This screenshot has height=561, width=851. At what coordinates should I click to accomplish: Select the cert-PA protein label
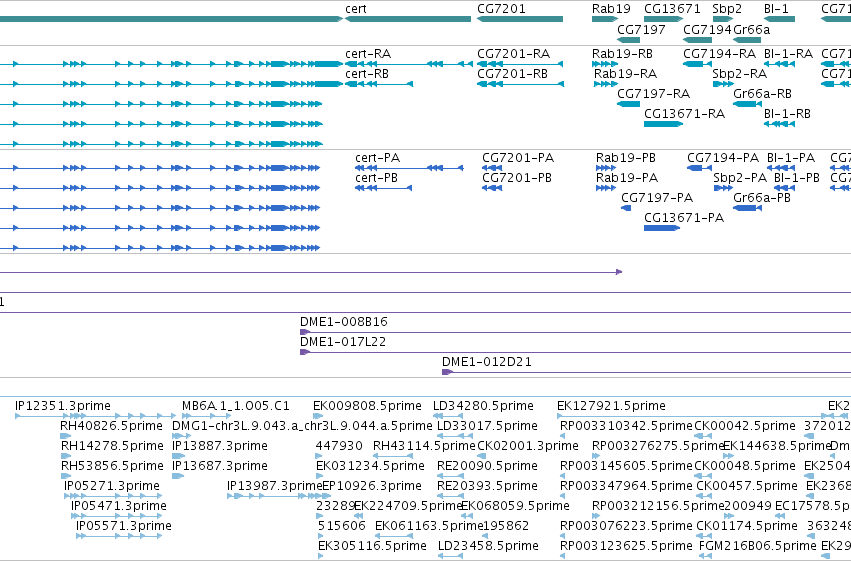(x=377, y=158)
